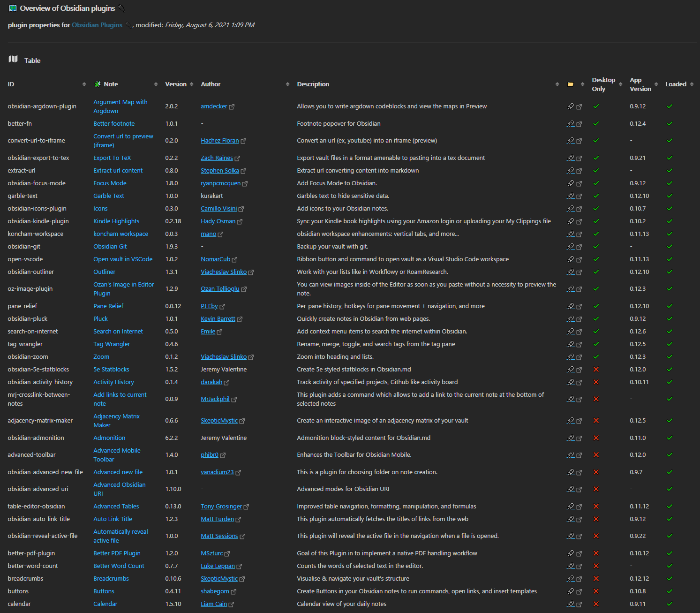Click chain link icon in calendar row

tap(571, 604)
